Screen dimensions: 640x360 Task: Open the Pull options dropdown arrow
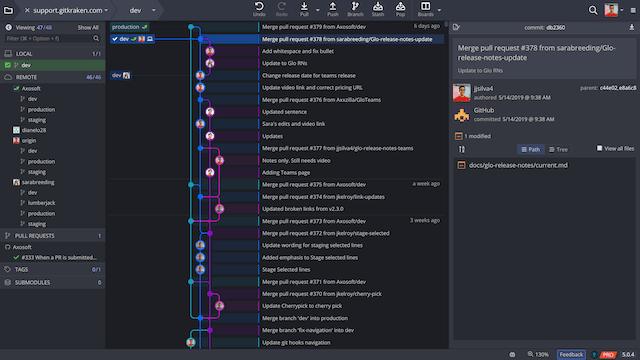[318, 10]
